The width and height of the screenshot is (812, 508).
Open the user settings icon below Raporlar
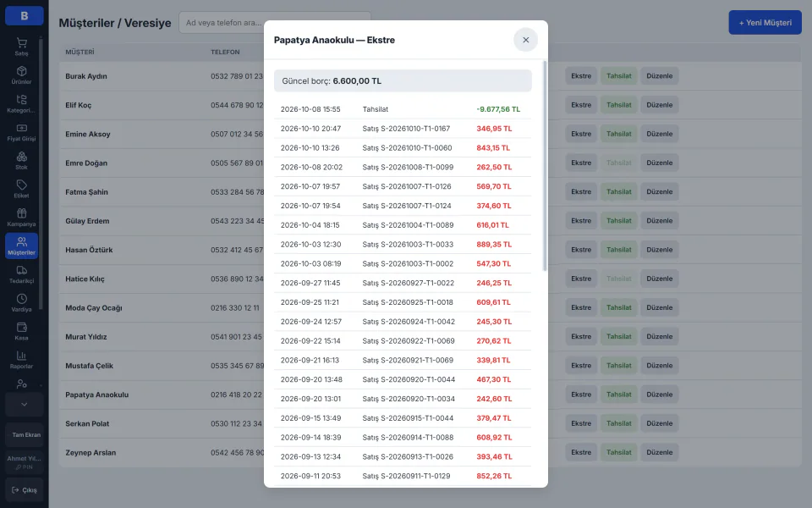21,384
